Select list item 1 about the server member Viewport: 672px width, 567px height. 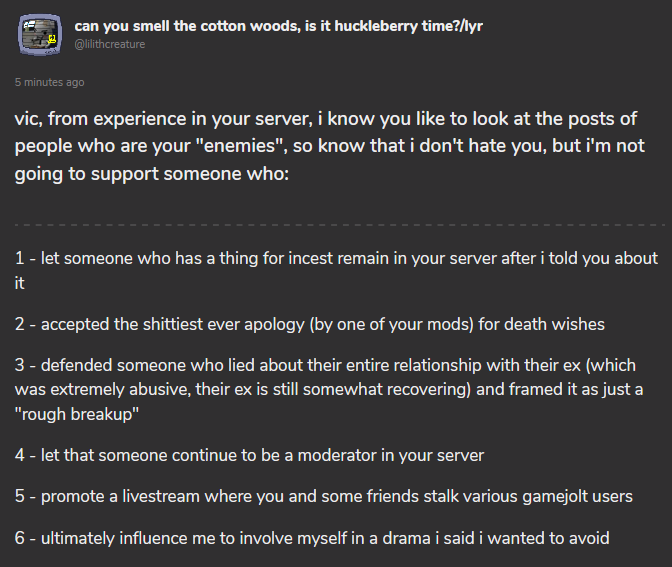point(336,270)
